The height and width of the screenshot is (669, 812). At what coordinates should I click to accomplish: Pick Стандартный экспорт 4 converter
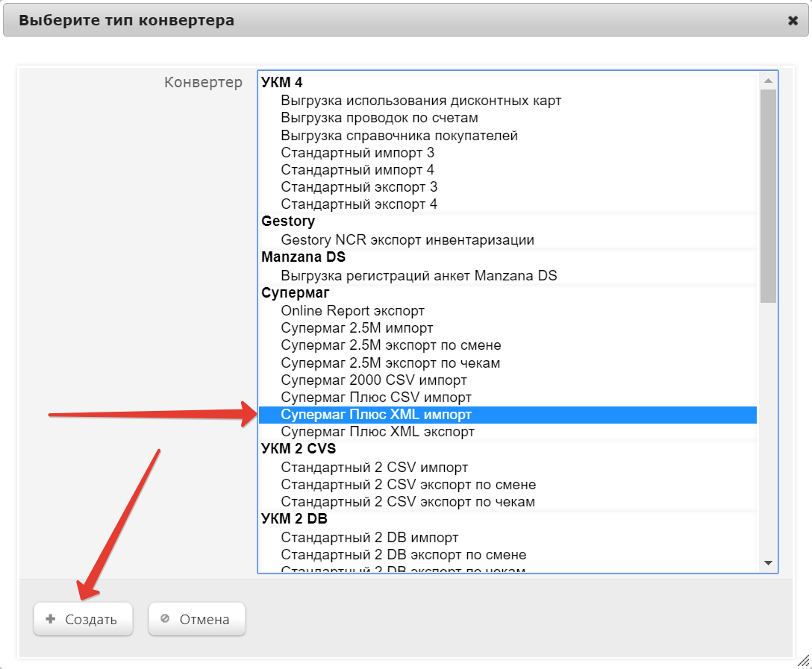click(x=359, y=204)
